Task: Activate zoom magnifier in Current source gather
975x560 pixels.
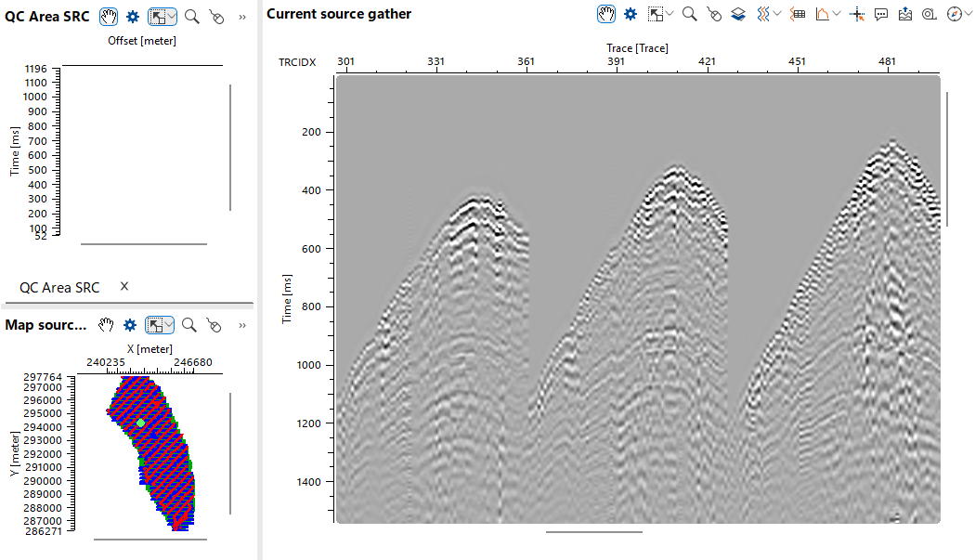Action: click(689, 14)
